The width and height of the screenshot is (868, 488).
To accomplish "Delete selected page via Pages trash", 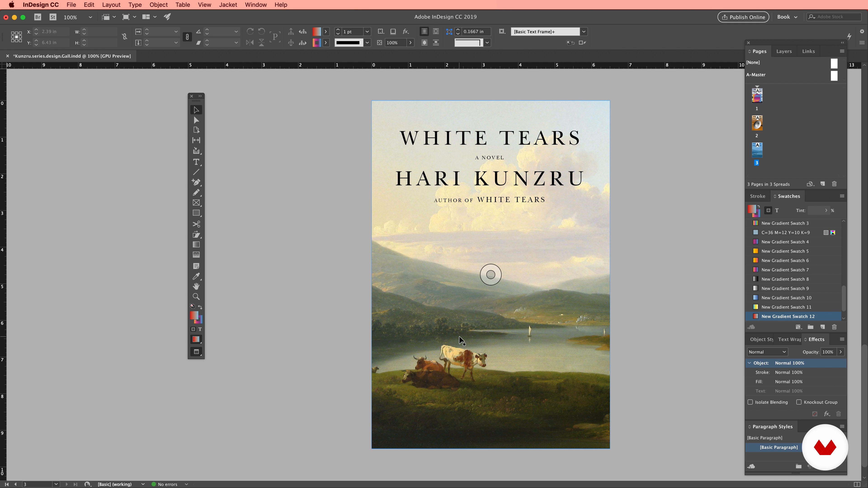I will tap(834, 184).
